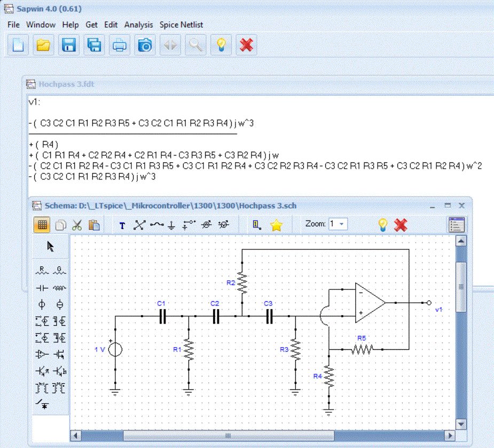This screenshot has height=448, width=494.
Task: Open the Analysis menu
Action: coord(138,25)
